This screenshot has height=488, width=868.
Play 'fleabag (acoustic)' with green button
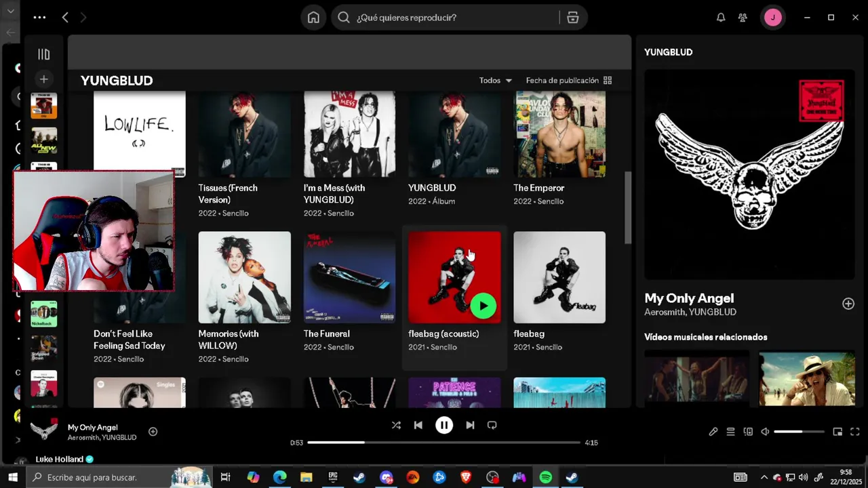484,306
